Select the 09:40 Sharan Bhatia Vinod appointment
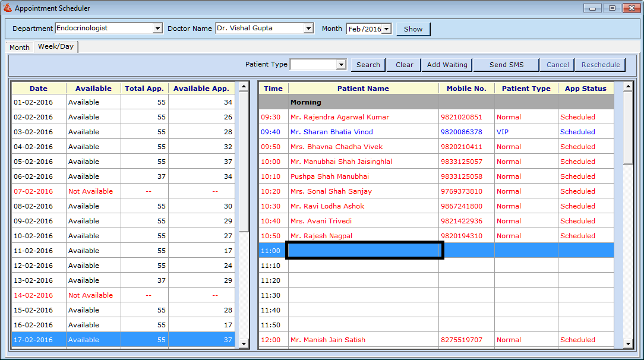644x360 pixels. 332,132
